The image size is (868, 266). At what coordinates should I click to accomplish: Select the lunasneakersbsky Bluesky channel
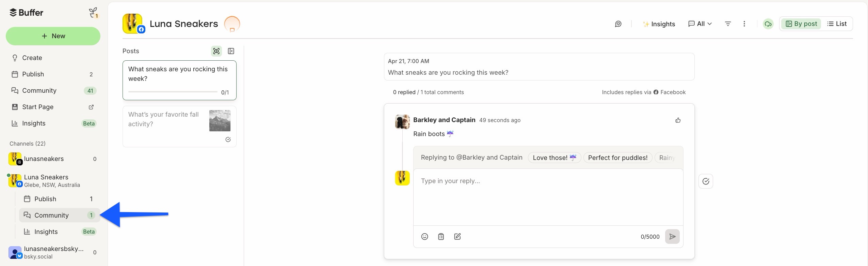[53, 252]
